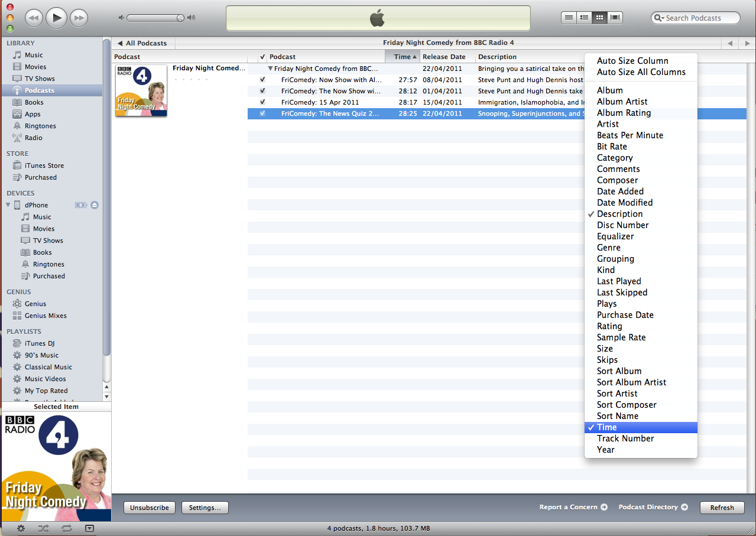Screen dimensions: 756x536
Task: Switch to List view icon
Action: (x=569, y=18)
